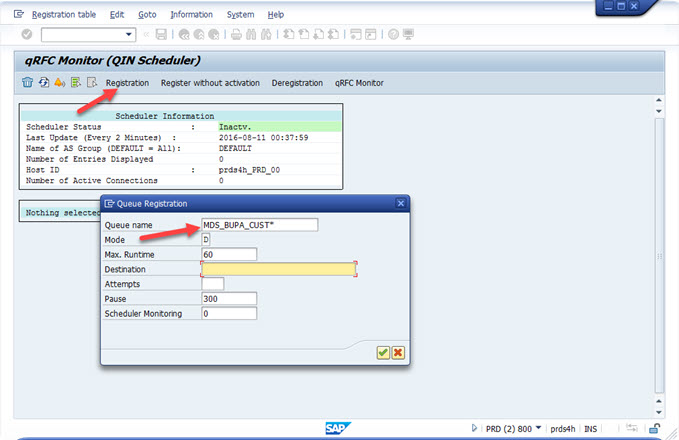Click the Pause field showing 300
The width and height of the screenshot is (679, 440).
229,298
